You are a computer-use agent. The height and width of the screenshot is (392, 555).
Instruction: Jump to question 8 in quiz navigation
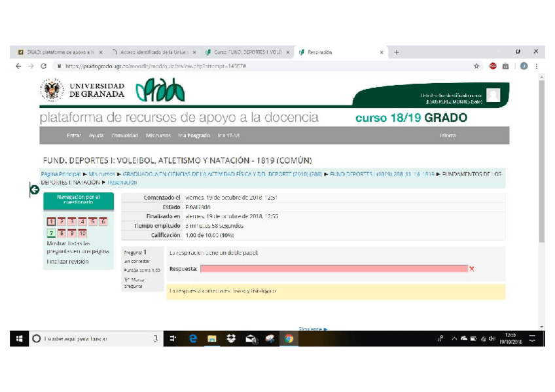point(62,234)
